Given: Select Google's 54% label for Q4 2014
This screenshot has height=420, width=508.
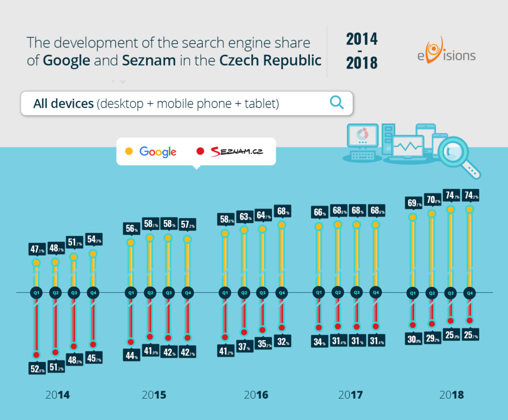Looking at the screenshot, I should pos(94,239).
